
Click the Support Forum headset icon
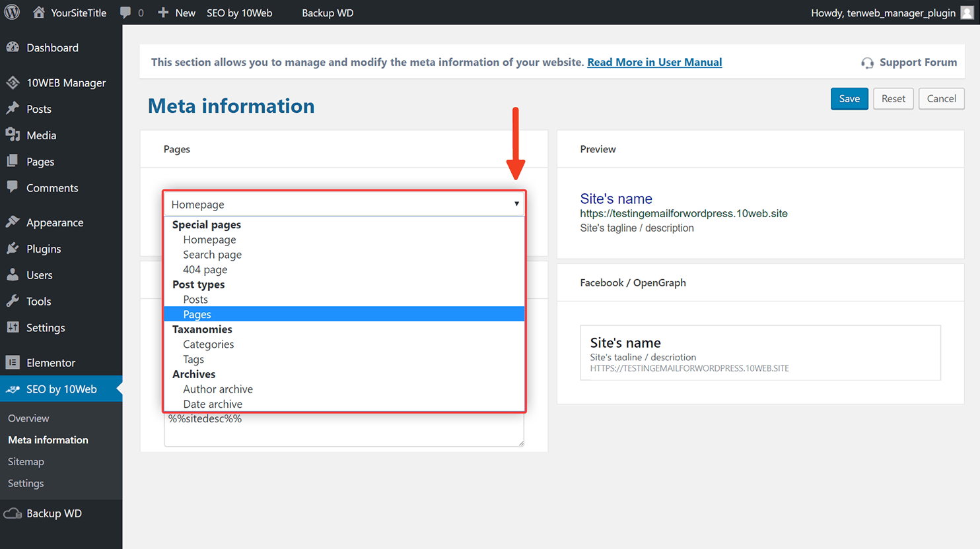(867, 63)
